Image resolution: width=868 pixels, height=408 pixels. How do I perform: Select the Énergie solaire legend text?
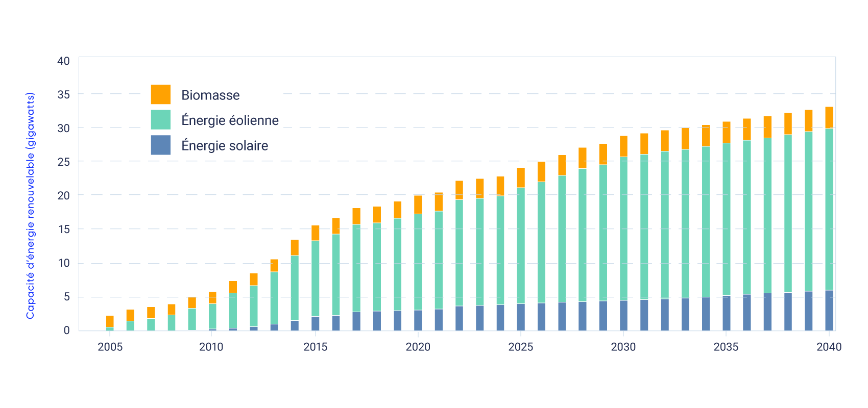click(225, 146)
